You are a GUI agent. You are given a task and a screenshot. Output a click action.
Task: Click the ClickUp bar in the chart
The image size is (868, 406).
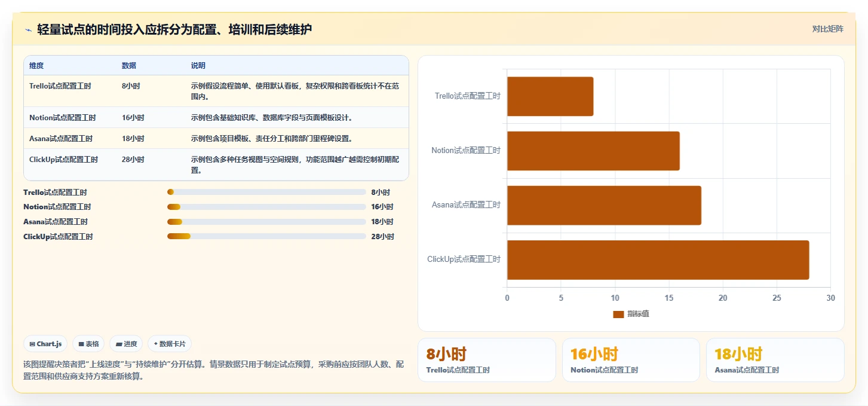tap(658, 260)
